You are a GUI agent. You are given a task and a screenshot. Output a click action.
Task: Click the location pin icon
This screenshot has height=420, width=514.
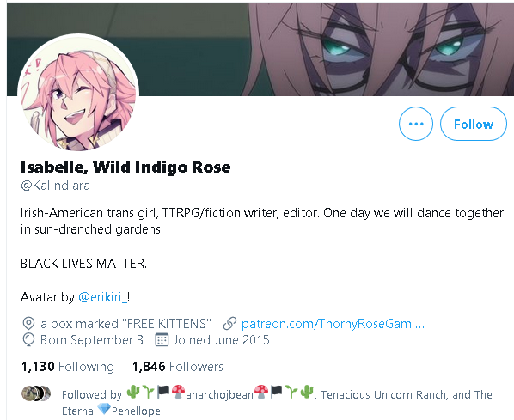pyautogui.click(x=28, y=323)
